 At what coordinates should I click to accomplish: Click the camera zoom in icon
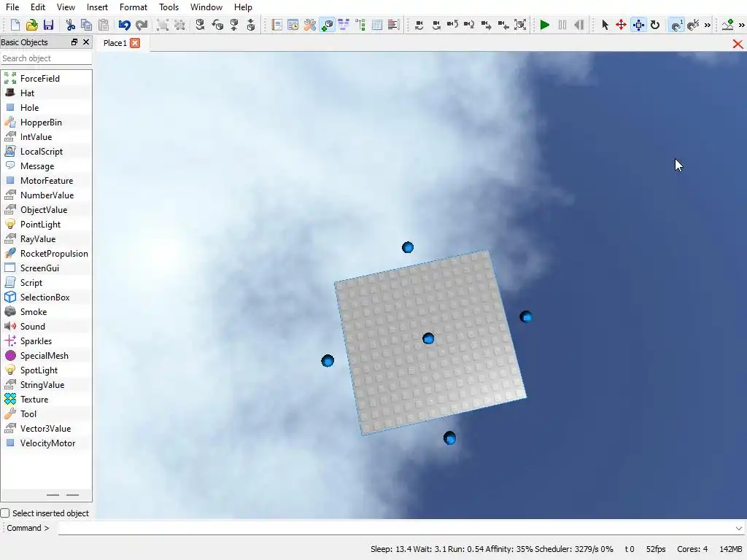[486, 25]
